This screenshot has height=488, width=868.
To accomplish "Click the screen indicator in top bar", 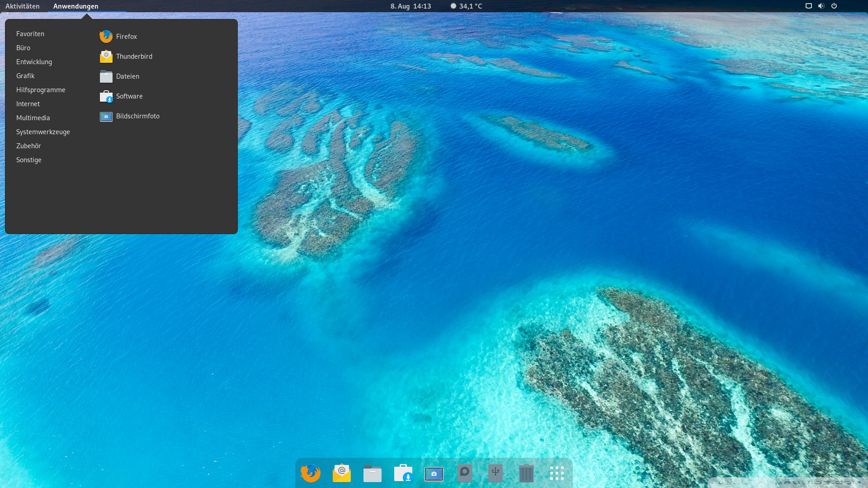I will tap(809, 6).
